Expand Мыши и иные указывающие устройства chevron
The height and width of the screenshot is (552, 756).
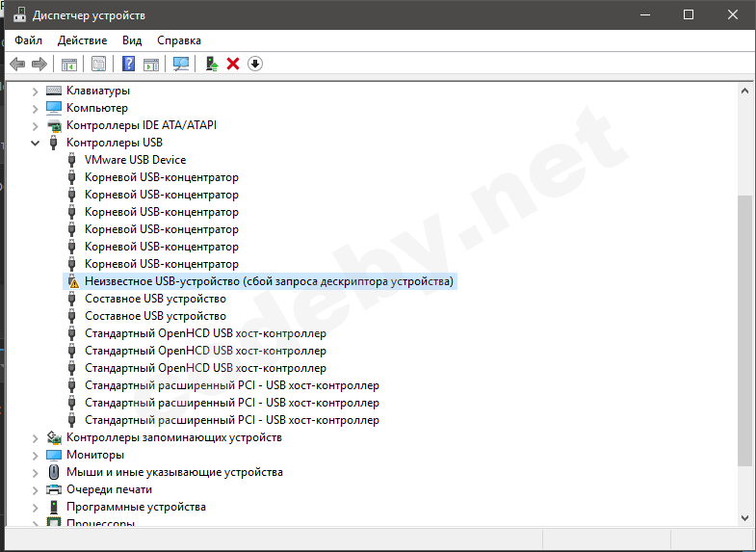click(x=35, y=472)
